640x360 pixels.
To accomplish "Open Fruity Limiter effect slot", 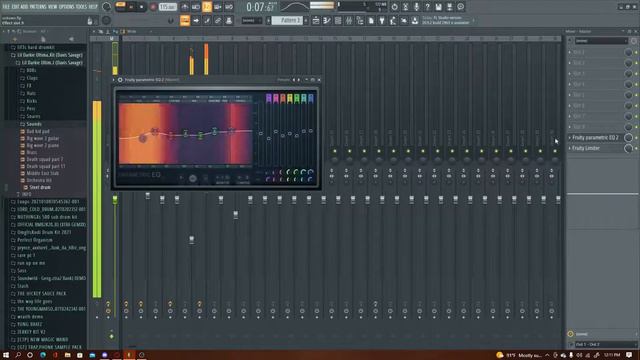I will tap(586, 148).
